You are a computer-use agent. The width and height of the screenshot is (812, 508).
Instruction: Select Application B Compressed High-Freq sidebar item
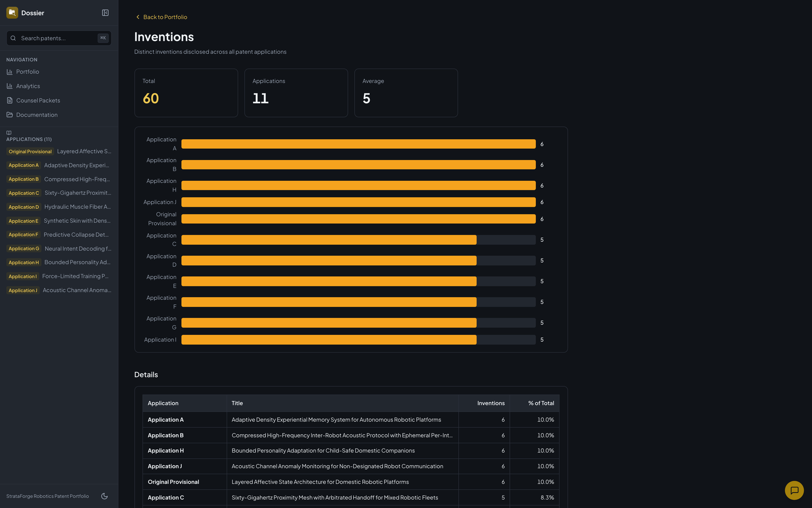pos(59,179)
